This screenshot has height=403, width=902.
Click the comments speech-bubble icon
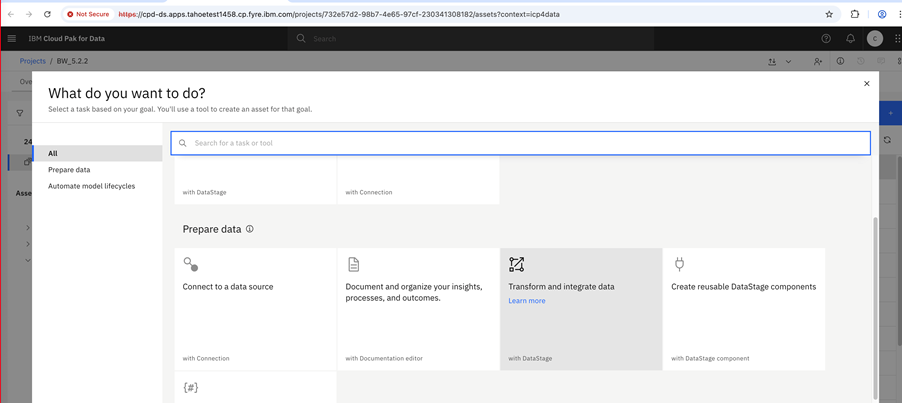(880, 61)
